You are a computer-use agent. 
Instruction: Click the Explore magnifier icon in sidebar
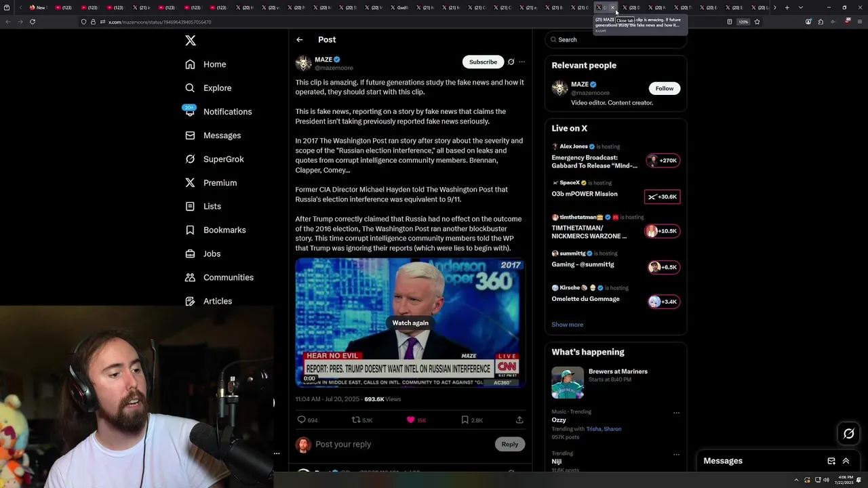click(191, 88)
